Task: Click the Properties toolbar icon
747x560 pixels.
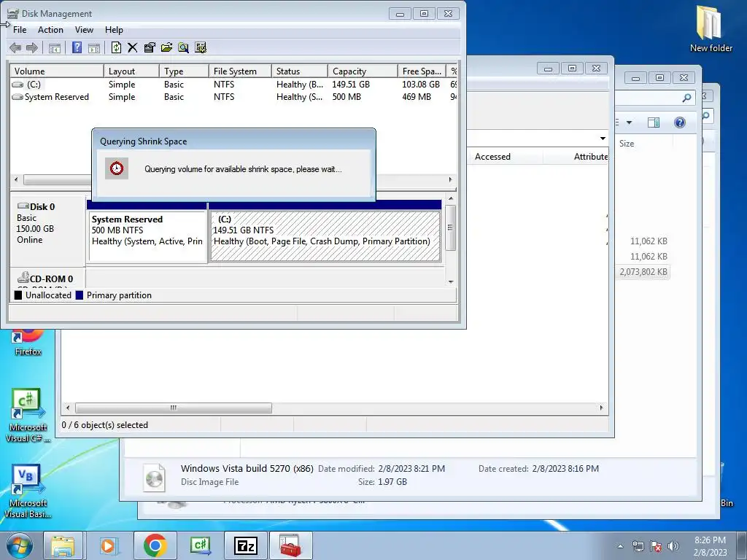Action: 150,47
